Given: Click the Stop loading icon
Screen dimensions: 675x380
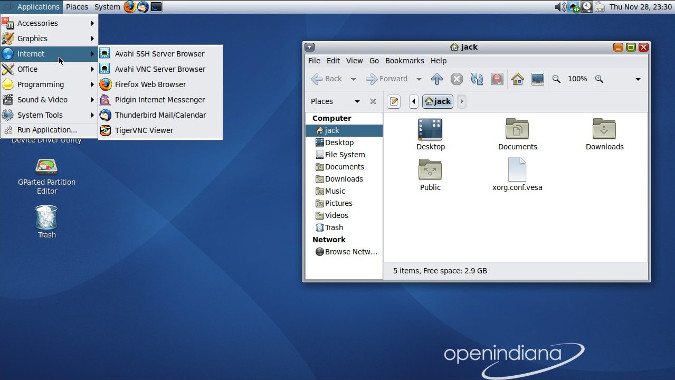Looking at the screenshot, I should [x=457, y=79].
